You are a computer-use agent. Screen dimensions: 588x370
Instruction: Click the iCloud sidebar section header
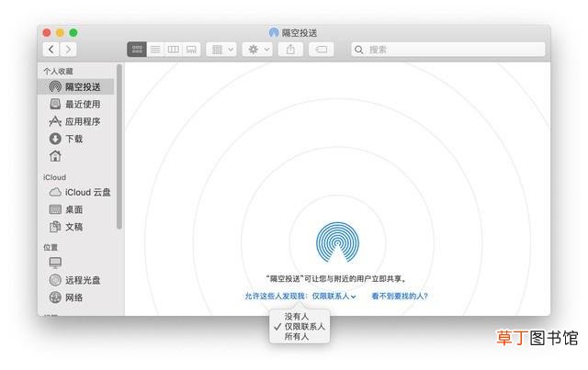click(x=55, y=177)
